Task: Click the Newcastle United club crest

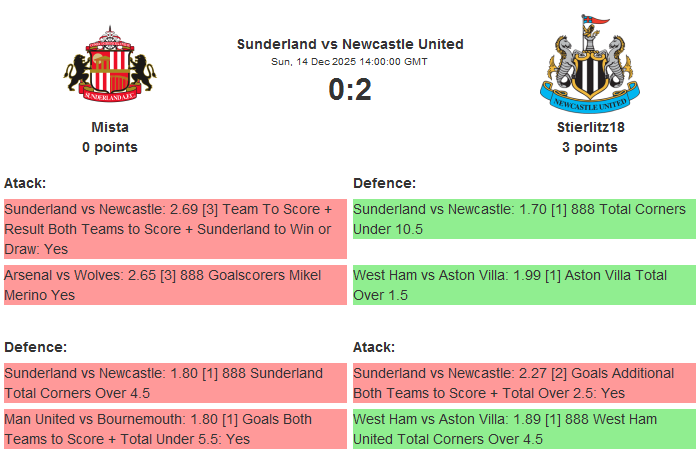Action: coord(589,64)
